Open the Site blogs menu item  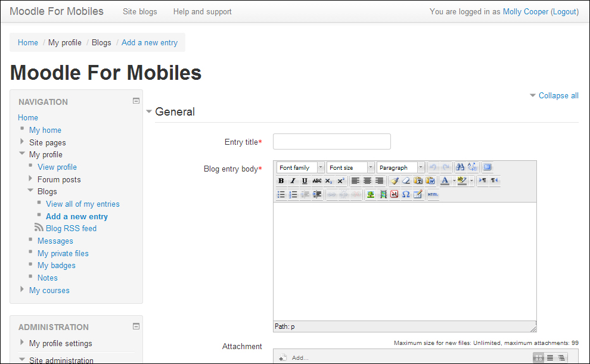coord(139,11)
